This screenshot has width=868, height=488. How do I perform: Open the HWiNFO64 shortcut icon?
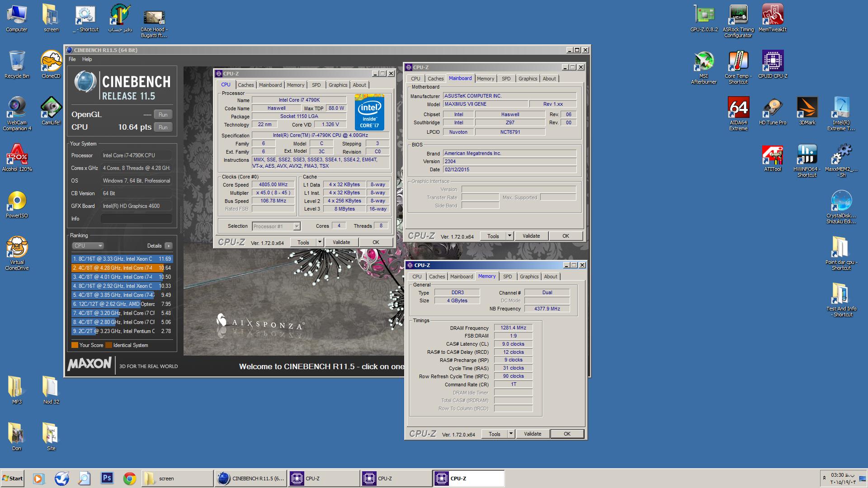pyautogui.click(x=807, y=160)
